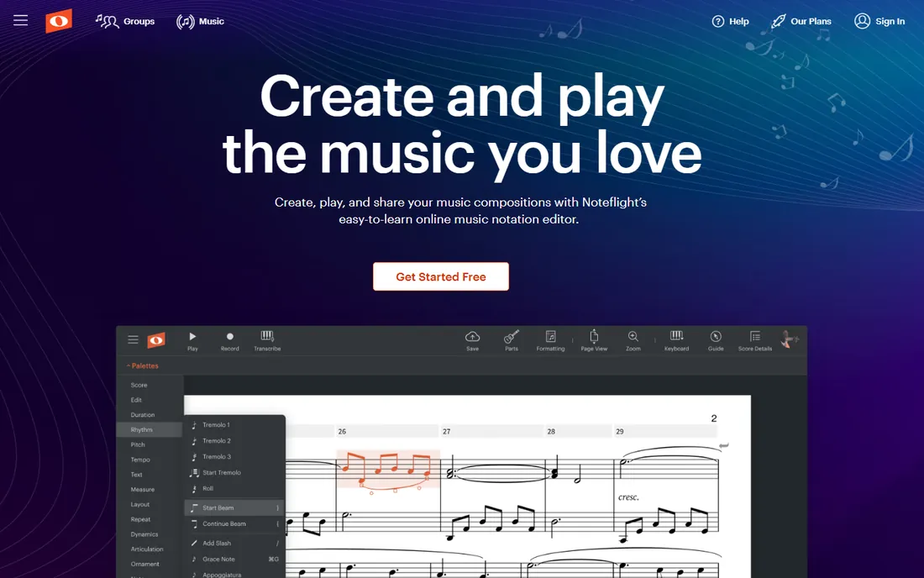Select the Pitch palette
The height and width of the screenshot is (578, 924).
click(x=138, y=445)
